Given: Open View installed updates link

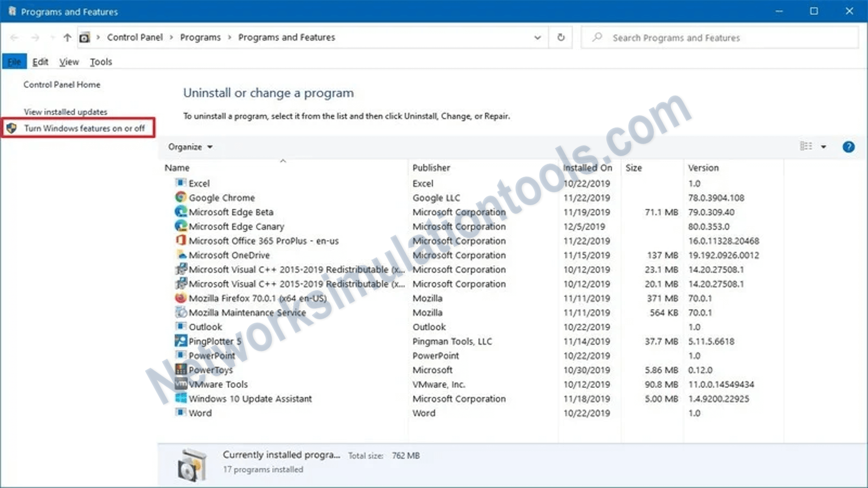Looking at the screenshot, I should [x=66, y=112].
